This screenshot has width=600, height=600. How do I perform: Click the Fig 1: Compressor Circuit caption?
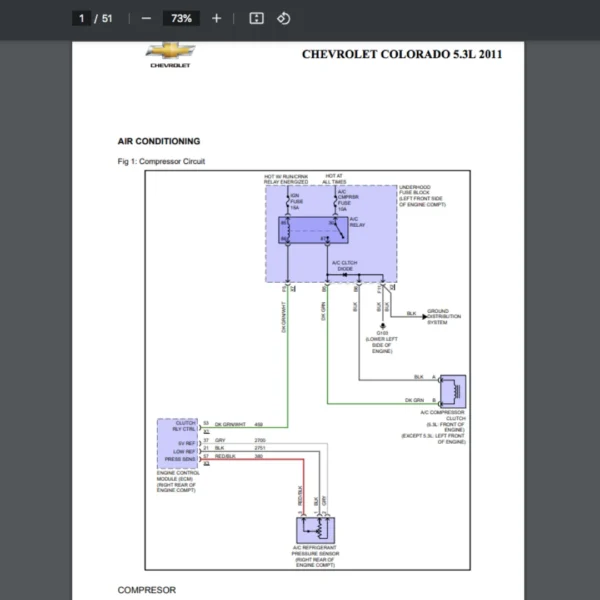coord(161,161)
